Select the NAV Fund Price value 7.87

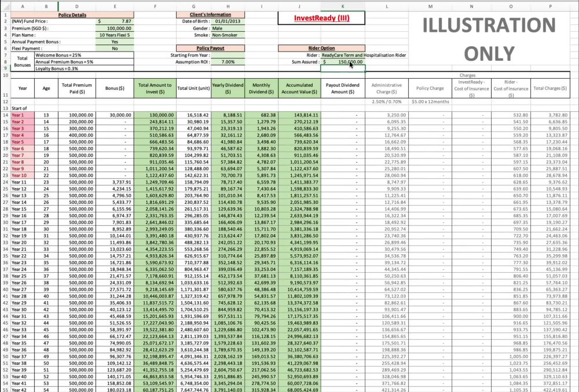pos(115,21)
